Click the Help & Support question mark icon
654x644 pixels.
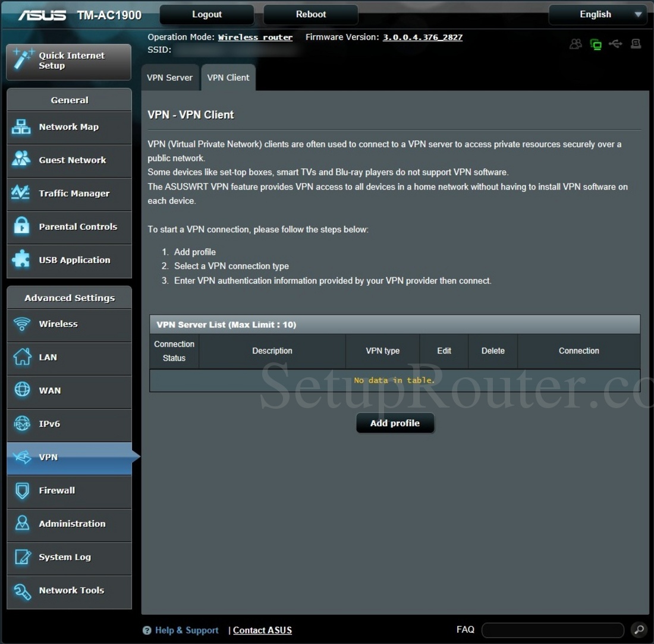click(x=147, y=630)
